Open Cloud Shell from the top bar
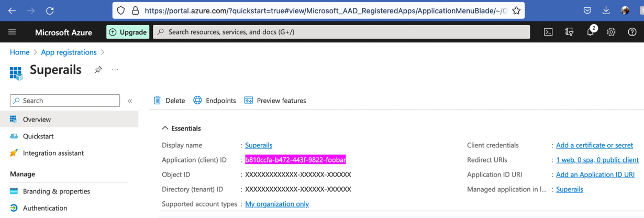The image size is (644, 218). click(548, 32)
